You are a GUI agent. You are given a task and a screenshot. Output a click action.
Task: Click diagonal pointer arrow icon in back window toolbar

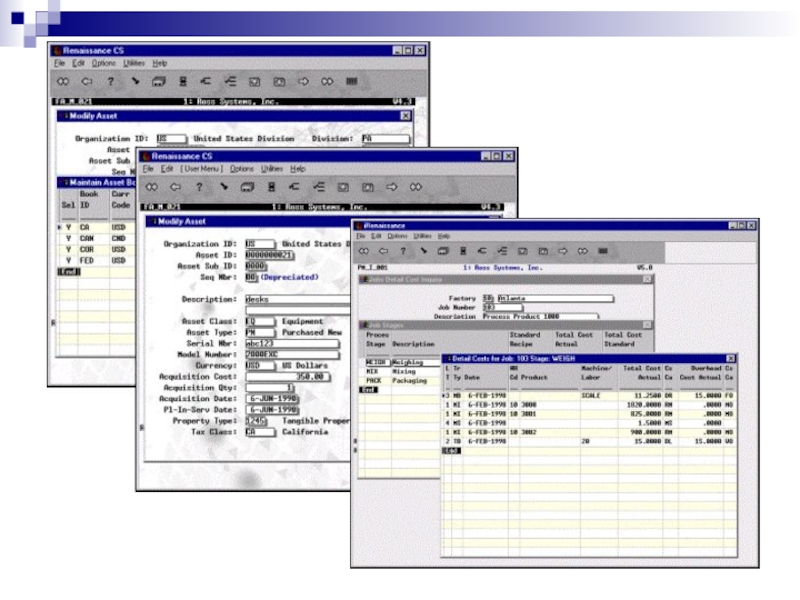click(x=135, y=81)
